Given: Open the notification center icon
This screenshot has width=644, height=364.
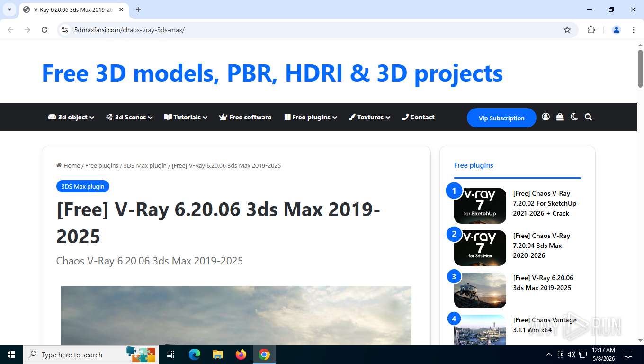Looking at the screenshot, I should 628,355.
